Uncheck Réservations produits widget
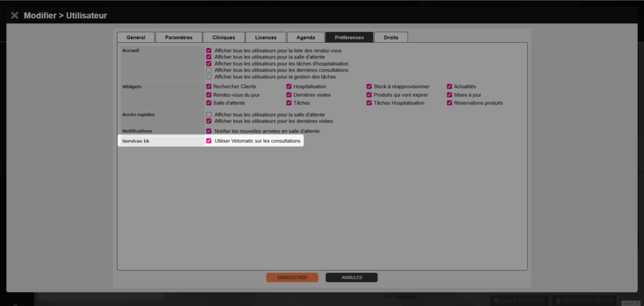Screen dimensions: 644x306 pyautogui.click(x=449, y=103)
